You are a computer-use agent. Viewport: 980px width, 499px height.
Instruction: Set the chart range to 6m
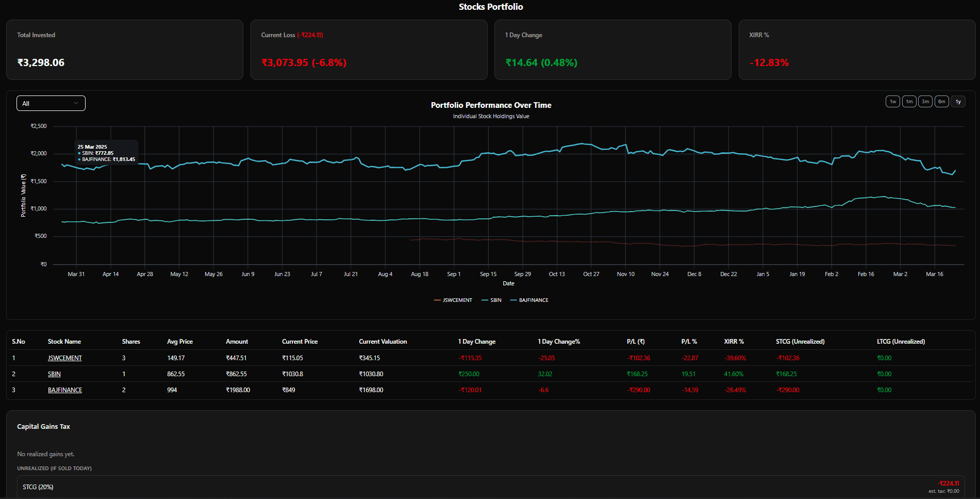pyautogui.click(x=941, y=102)
